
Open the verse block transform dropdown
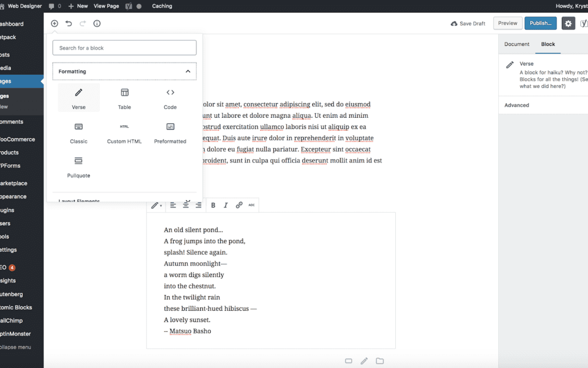(157, 205)
